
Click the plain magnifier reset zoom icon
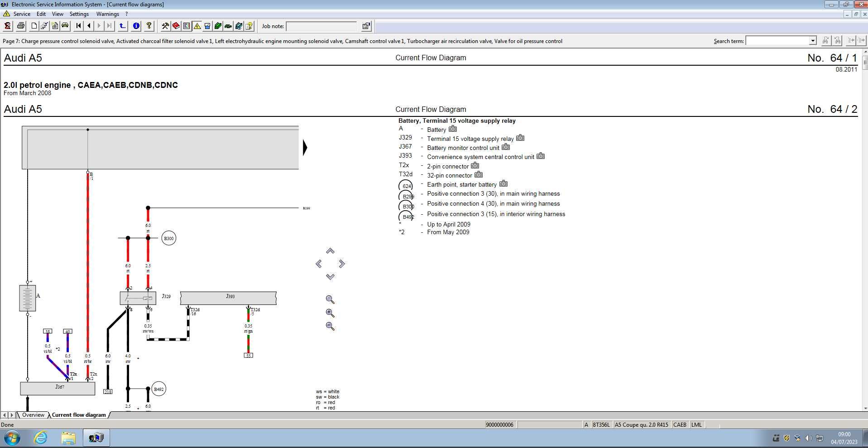pos(330,299)
